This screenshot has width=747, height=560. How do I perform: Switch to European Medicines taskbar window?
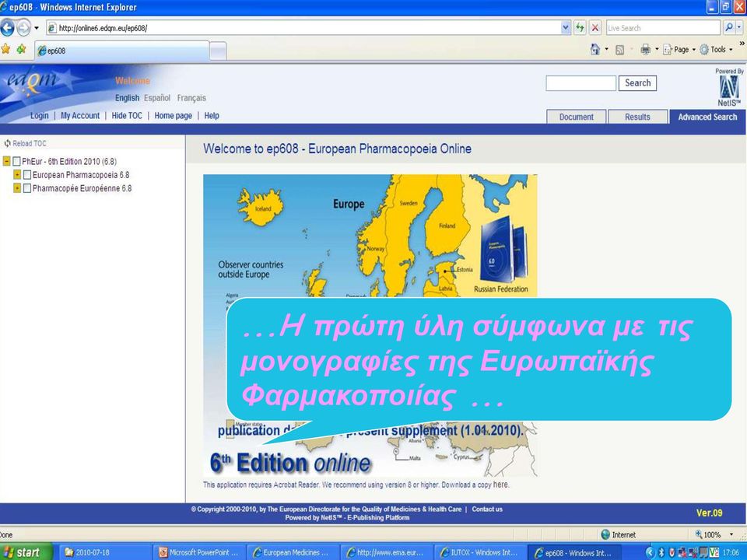tap(293, 552)
